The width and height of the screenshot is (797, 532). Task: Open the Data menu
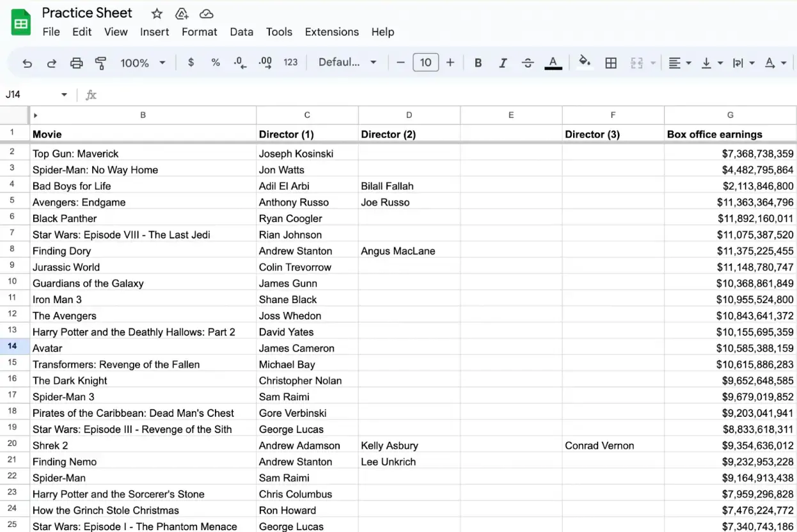(242, 32)
